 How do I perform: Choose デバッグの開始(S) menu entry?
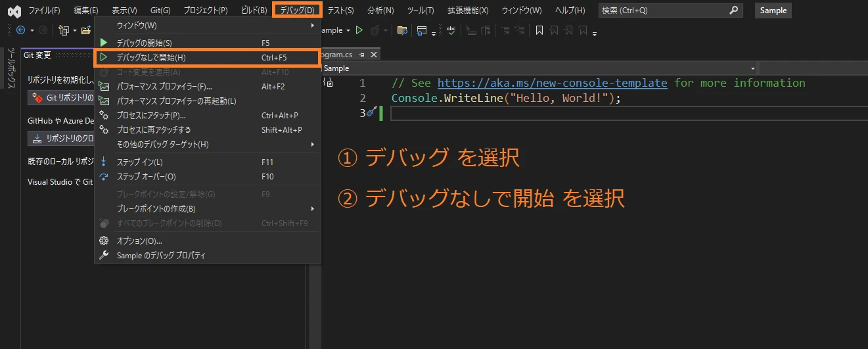[207, 43]
